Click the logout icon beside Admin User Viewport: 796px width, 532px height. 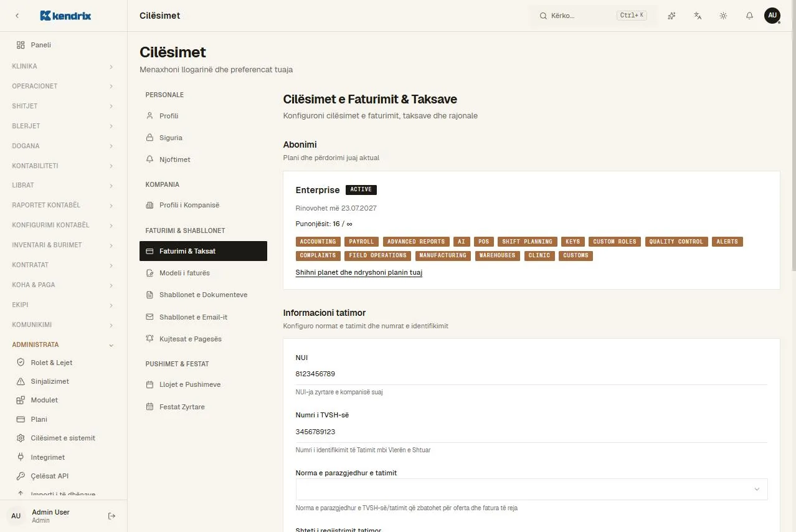[x=112, y=516]
